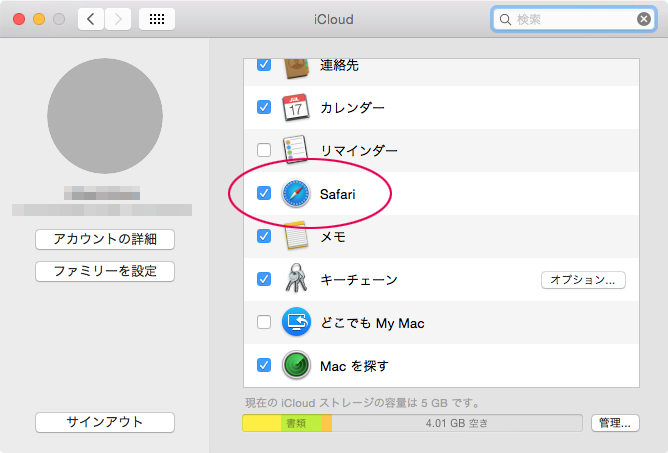The width and height of the screenshot is (668, 453).
Task: Clear the search field with X button
Action: 644,19
